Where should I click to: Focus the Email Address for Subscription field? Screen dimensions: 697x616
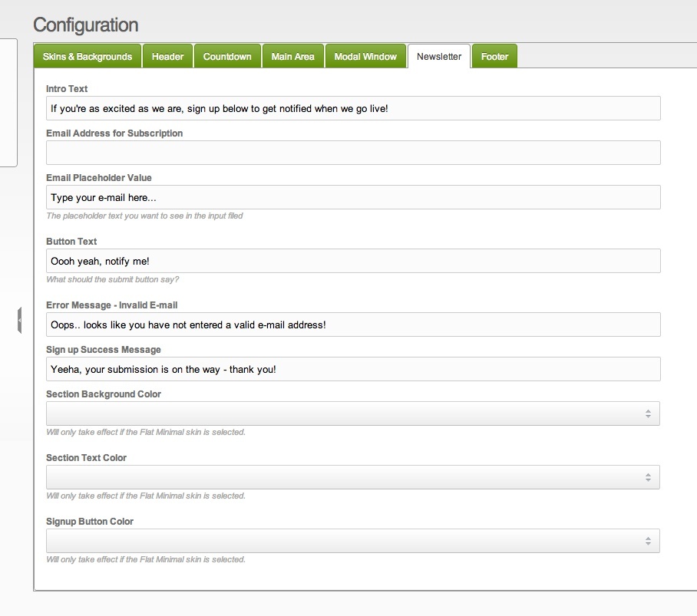(353, 153)
